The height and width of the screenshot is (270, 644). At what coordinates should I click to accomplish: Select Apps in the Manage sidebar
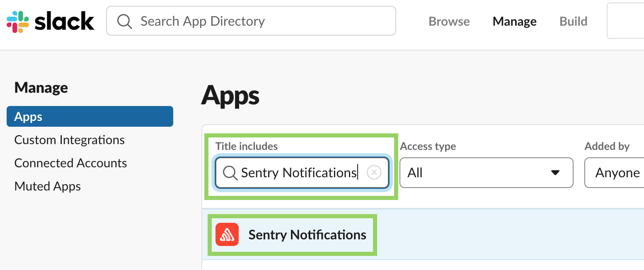tap(90, 116)
